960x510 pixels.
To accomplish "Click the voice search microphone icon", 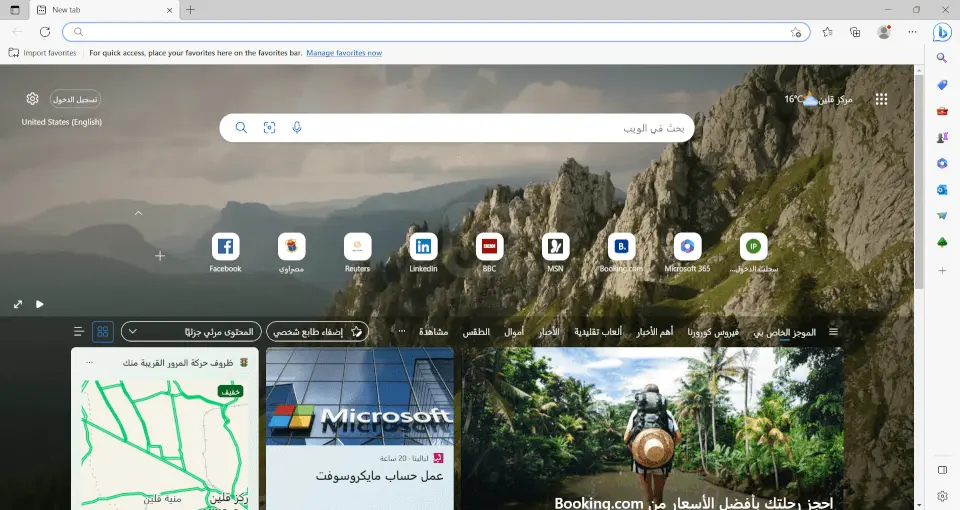I will tap(296, 127).
